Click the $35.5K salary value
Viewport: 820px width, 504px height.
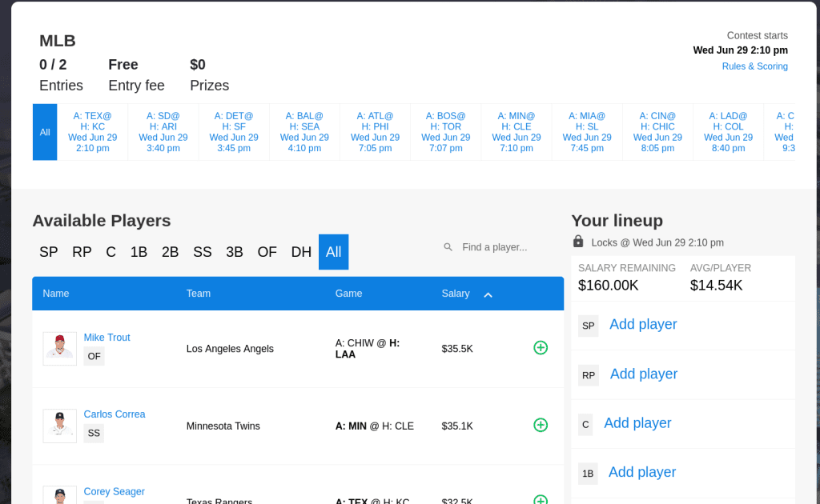coord(457,349)
